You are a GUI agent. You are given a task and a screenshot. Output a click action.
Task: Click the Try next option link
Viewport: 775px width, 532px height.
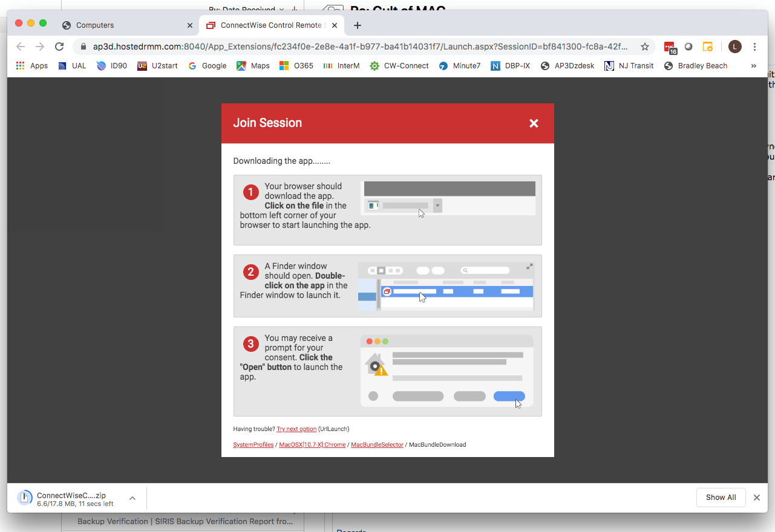tap(296, 429)
